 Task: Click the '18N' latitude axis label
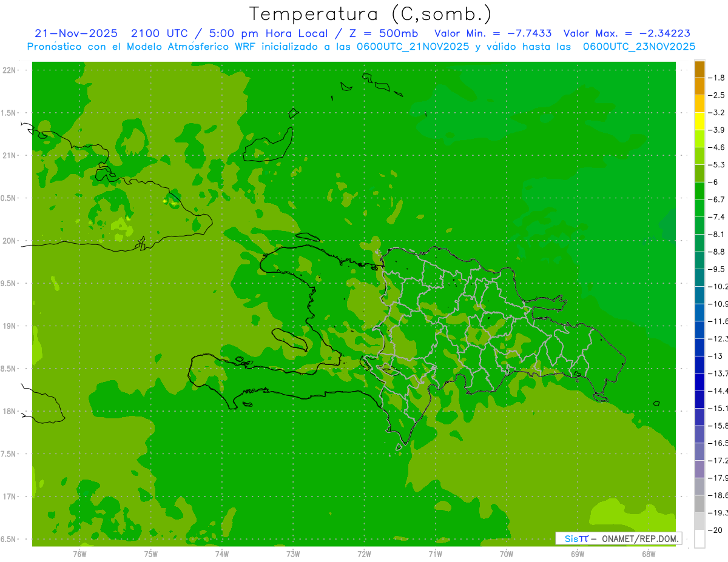pos(10,411)
